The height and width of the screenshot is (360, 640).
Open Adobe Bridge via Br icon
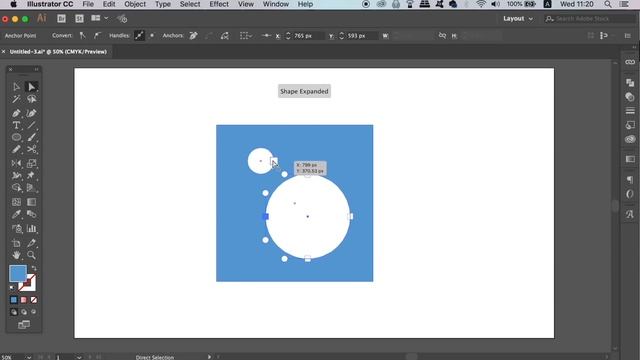[x=61, y=19]
